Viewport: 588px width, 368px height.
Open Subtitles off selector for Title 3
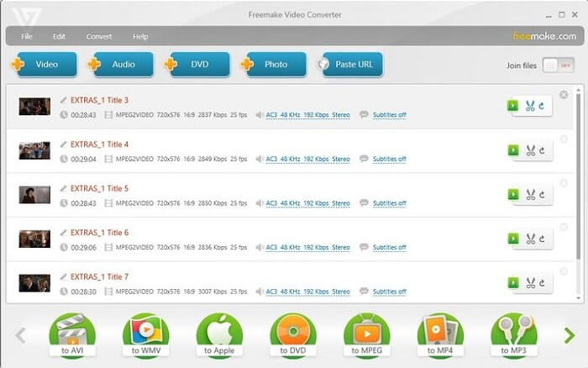(389, 115)
